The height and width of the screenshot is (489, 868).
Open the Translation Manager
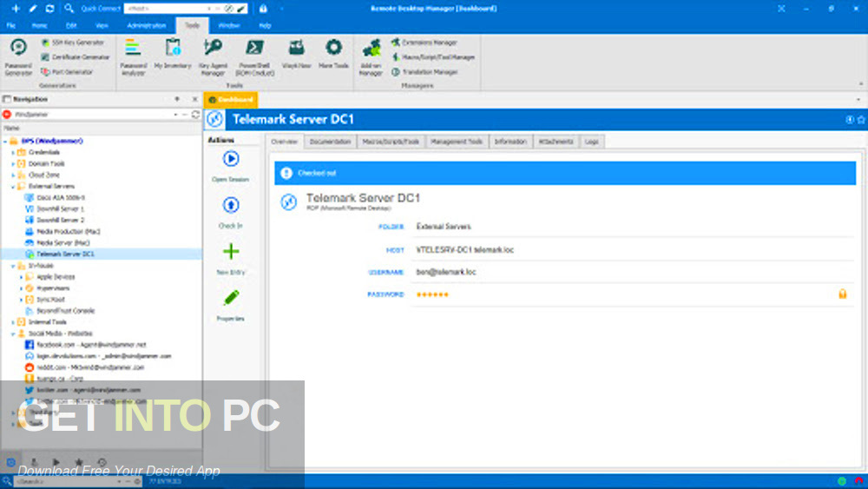424,72
